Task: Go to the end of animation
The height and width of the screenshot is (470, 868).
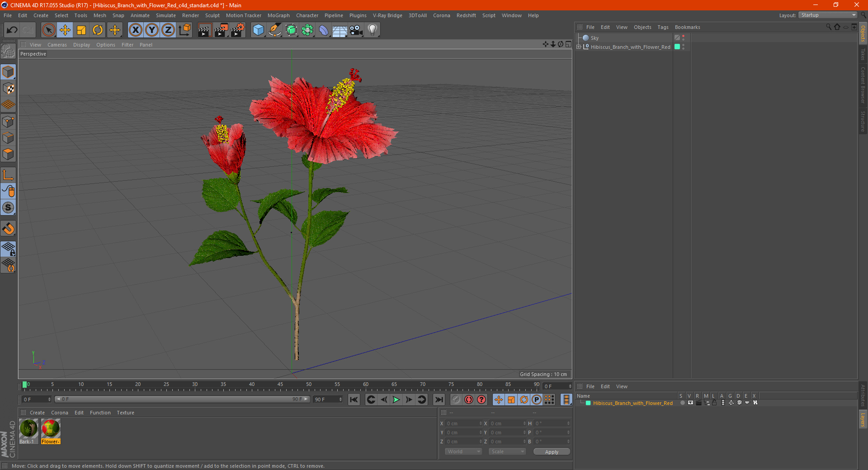Action: [439, 399]
